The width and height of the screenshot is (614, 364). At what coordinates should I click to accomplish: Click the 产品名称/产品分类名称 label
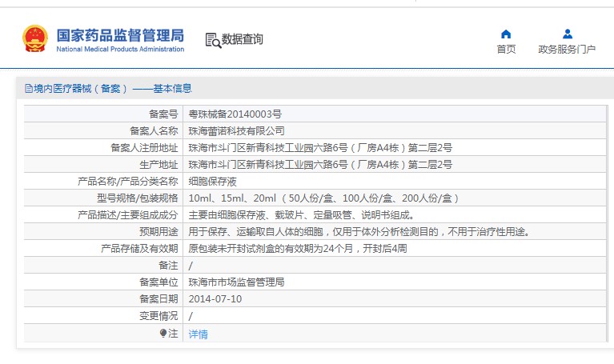pos(127,182)
